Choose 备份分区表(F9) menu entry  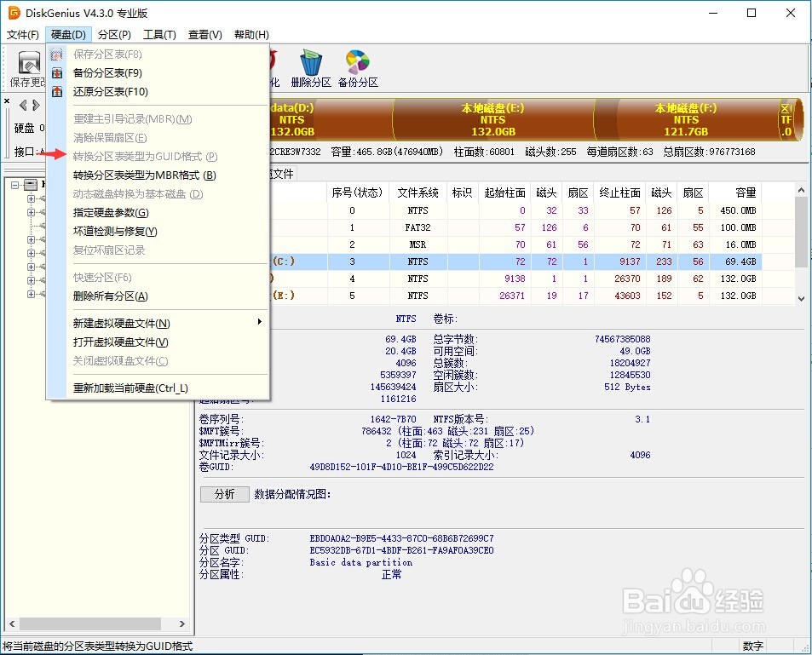[158, 73]
